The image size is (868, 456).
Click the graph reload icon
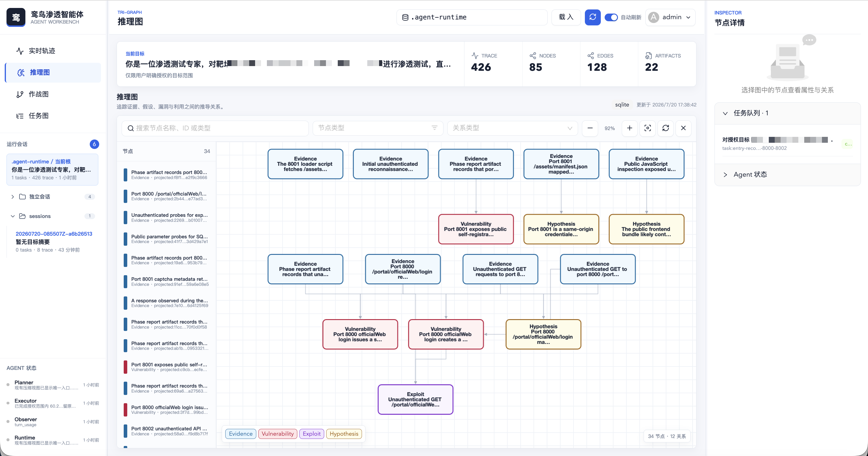665,128
